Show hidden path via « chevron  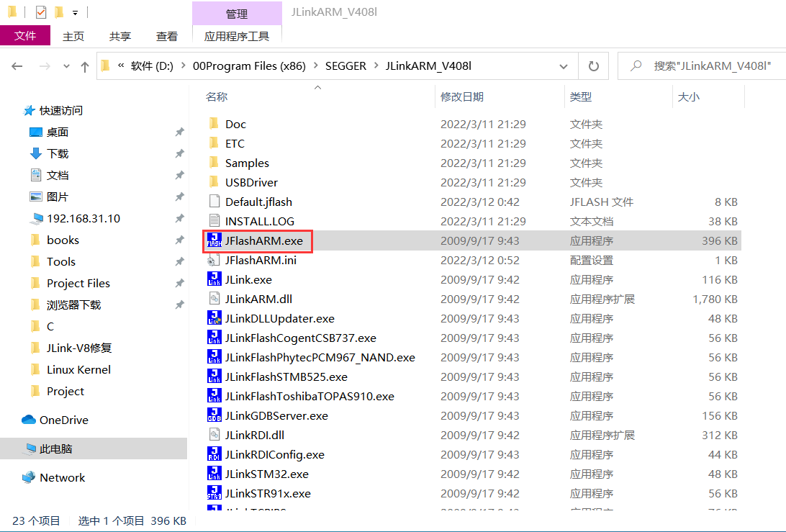tap(121, 66)
